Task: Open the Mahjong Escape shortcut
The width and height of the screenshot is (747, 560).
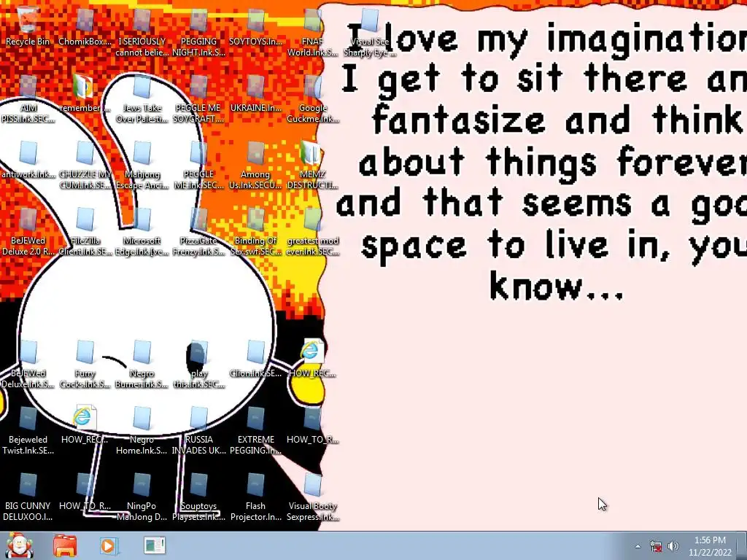Action: [142, 165]
